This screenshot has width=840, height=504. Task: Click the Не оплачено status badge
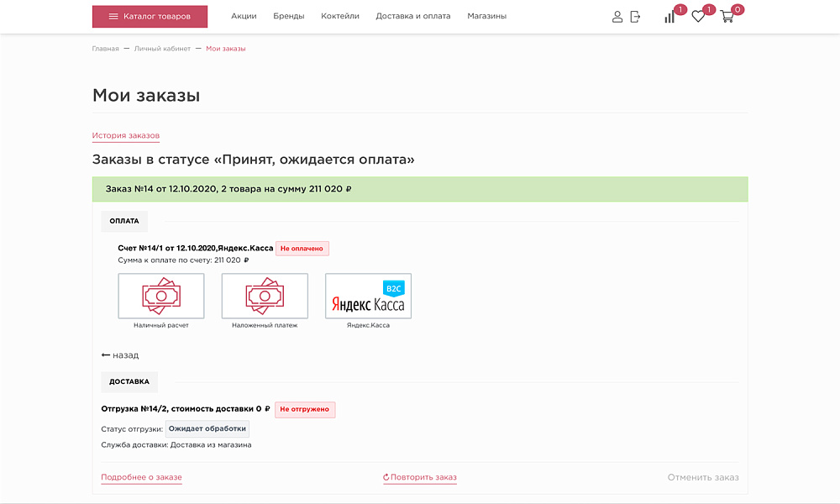[302, 248]
